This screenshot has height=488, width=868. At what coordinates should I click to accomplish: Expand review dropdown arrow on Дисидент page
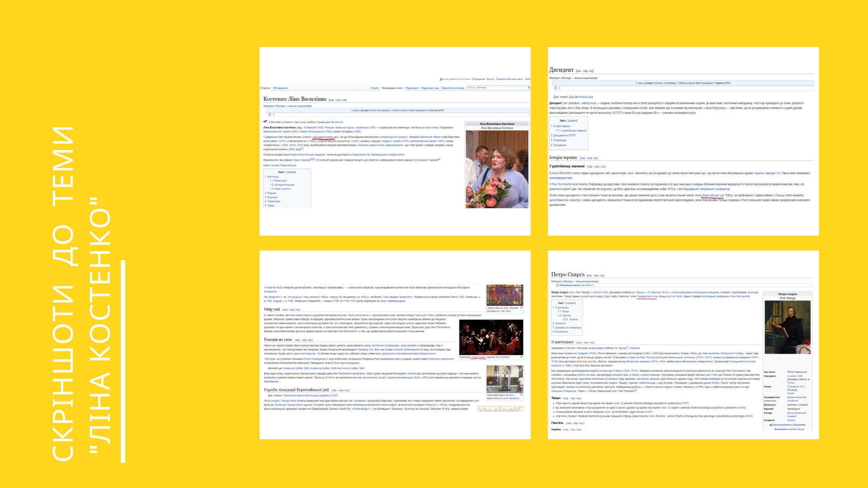coord(560,88)
